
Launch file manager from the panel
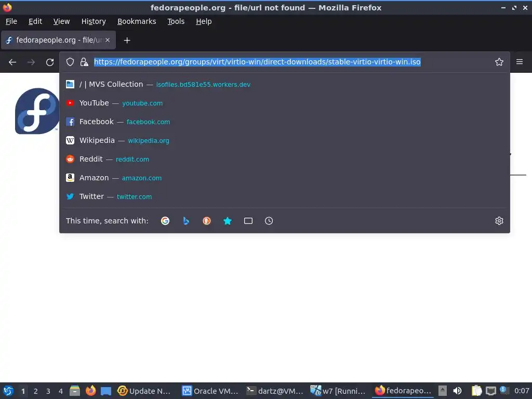(75, 391)
